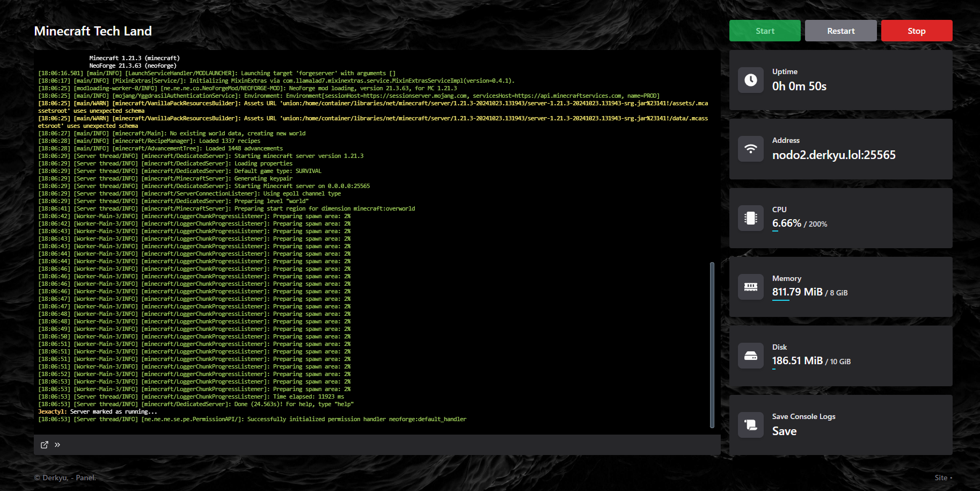Image resolution: width=980 pixels, height=491 pixels.
Task: Click 'NeoForge 21.3.63 (neoforge)' console line
Action: point(133,66)
